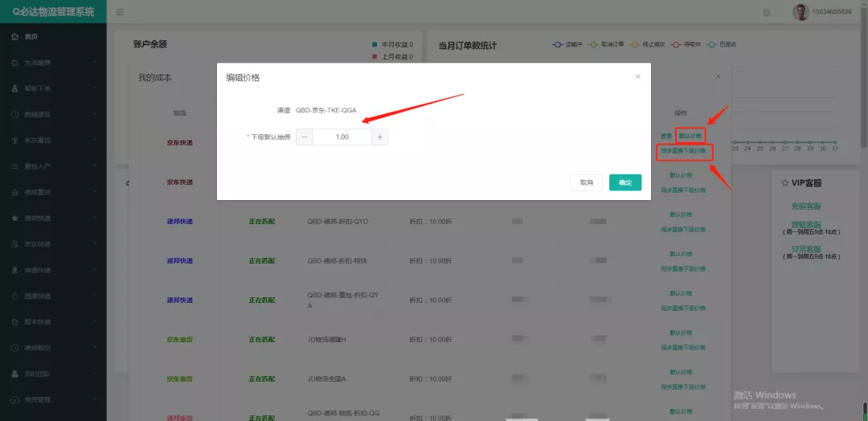
Task: Open 异常客服 in VIP客服 panel
Action: click(806, 249)
